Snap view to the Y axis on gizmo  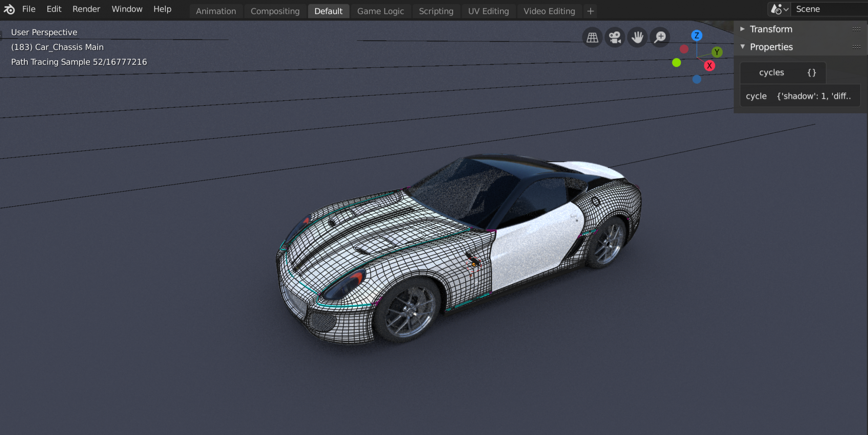717,52
